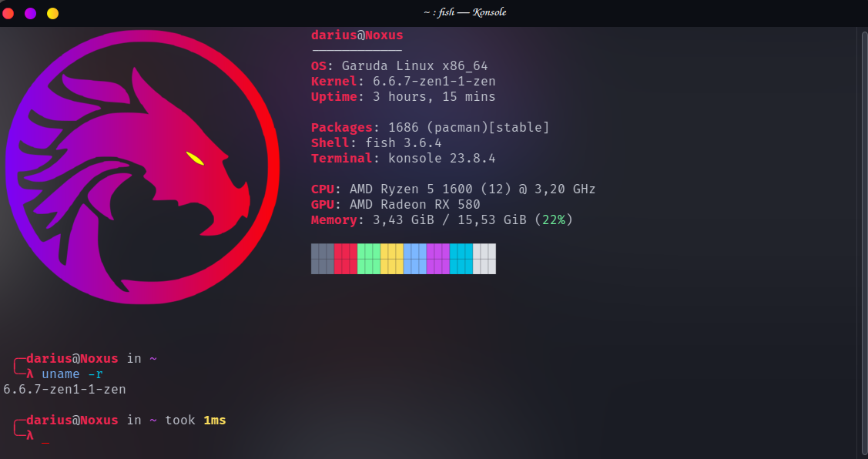Viewport: 868px width, 459px height.
Task: Click the 'uname -r' command text
Action: click(x=72, y=374)
